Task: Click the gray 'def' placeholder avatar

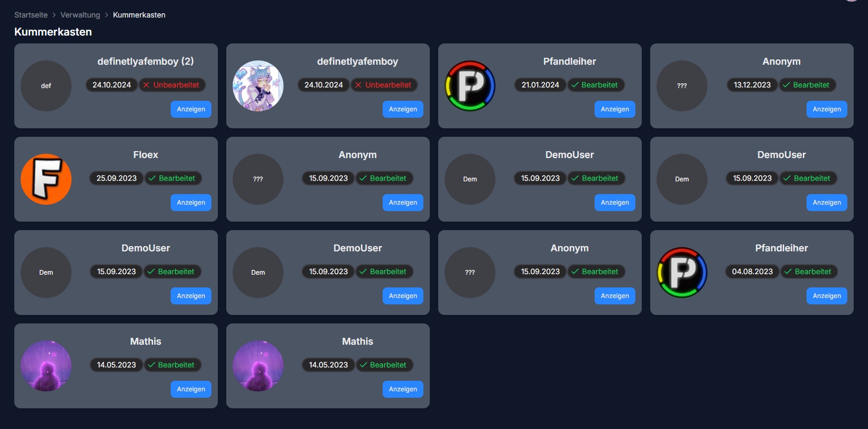Action: [46, 86]
